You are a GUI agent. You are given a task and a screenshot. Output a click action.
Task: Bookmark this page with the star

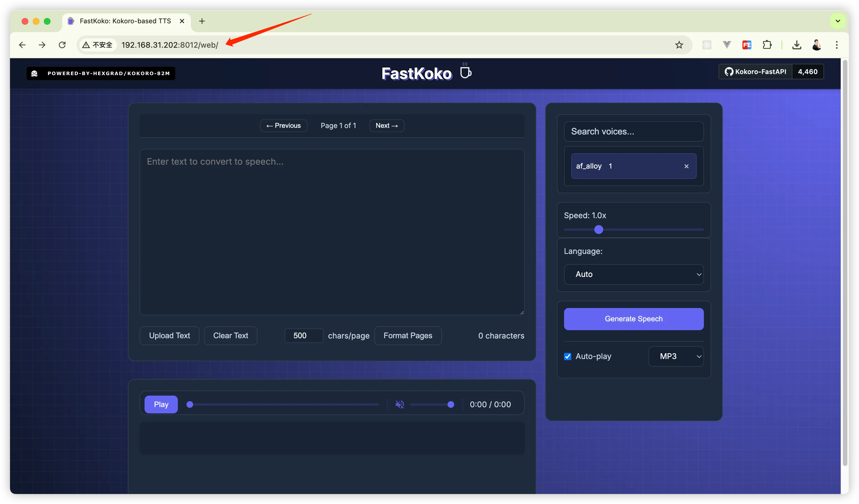pos(679,45)
